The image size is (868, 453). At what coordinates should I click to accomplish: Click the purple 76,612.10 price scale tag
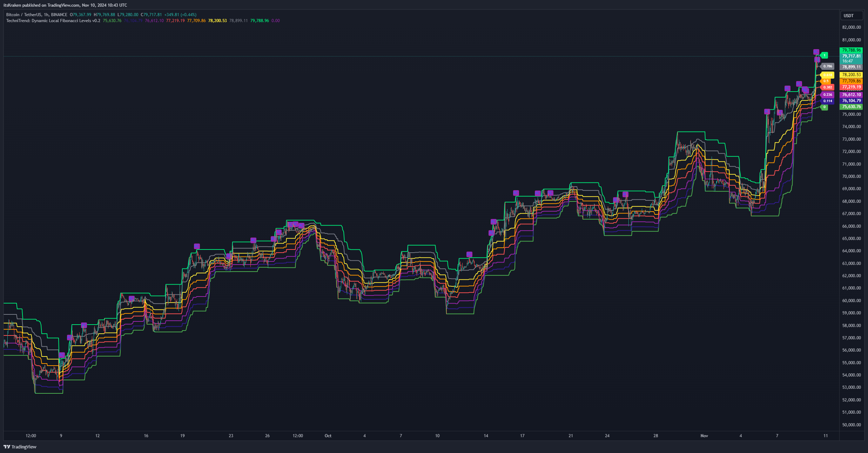(x=851, y=95)
